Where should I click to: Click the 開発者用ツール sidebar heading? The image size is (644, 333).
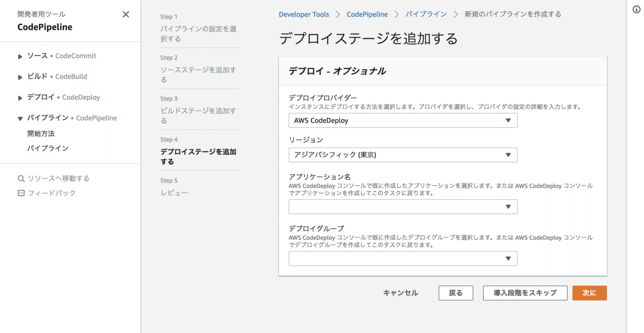click(x=41, y=14)
